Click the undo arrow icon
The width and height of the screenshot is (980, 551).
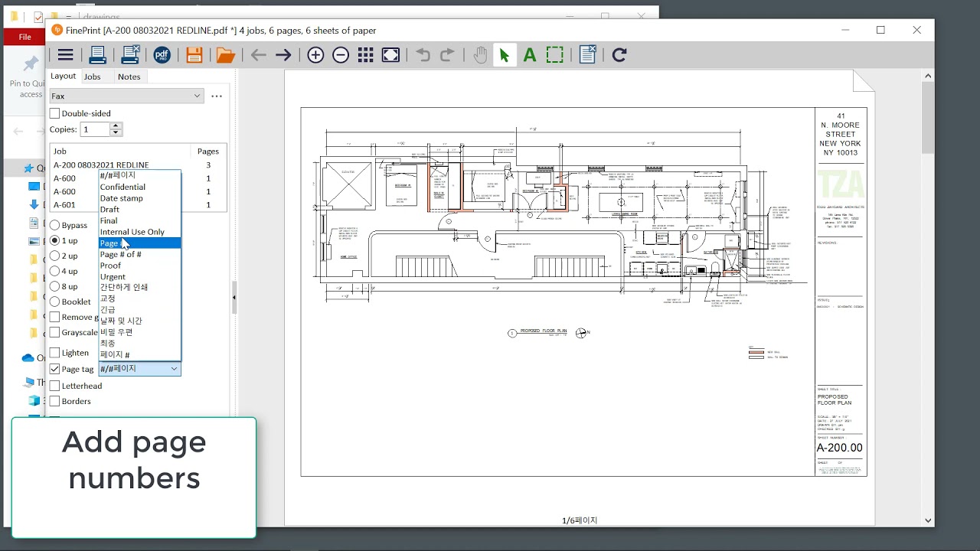(x=422, y=54)
